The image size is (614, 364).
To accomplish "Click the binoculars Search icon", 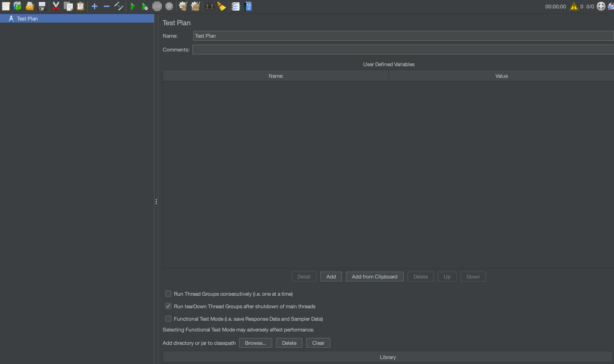I will 209,6.
